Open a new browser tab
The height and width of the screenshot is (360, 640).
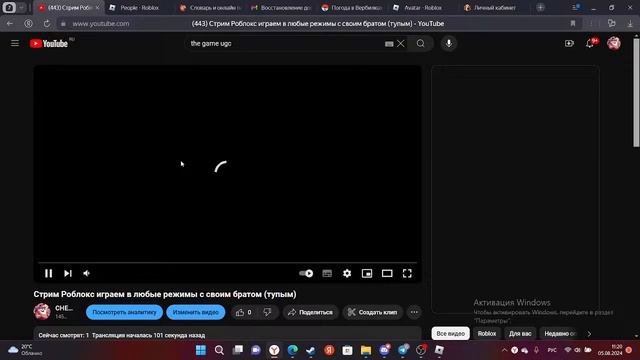[540, 7]
